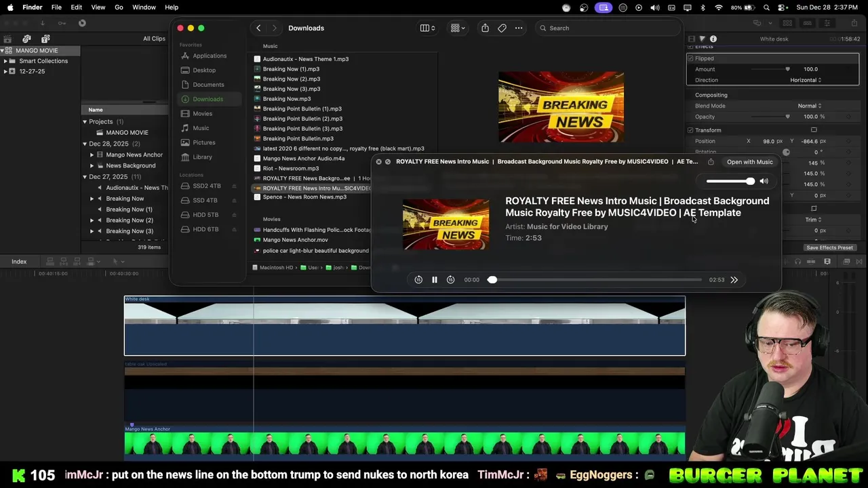Eject the HDD 6TB drive
This screenshot has width=868, height=488.
[x=235, y=229]
